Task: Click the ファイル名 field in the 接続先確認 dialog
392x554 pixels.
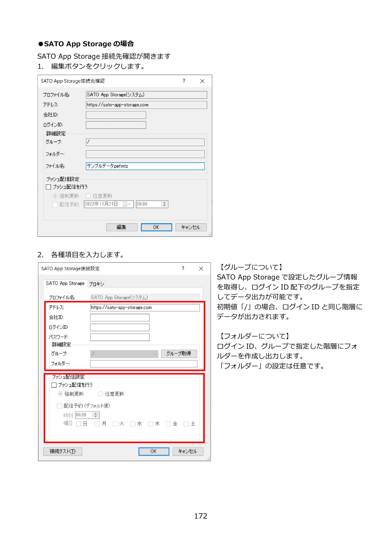Action: pyautogui.click(x=145, y=166)
